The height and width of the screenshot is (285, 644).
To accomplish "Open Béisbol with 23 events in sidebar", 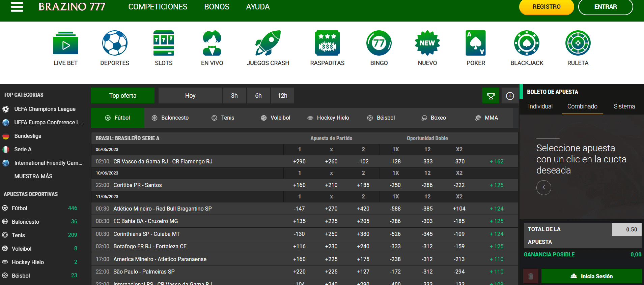I will [x=40, y=276].
